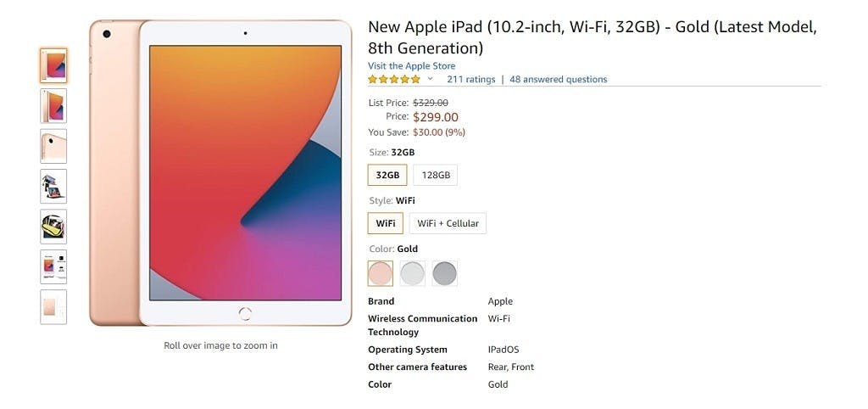This screenshot has height=409, width=868.
Task: Pick the Silver color swatch
Action: pyautogui.click(x=413, y=273)
